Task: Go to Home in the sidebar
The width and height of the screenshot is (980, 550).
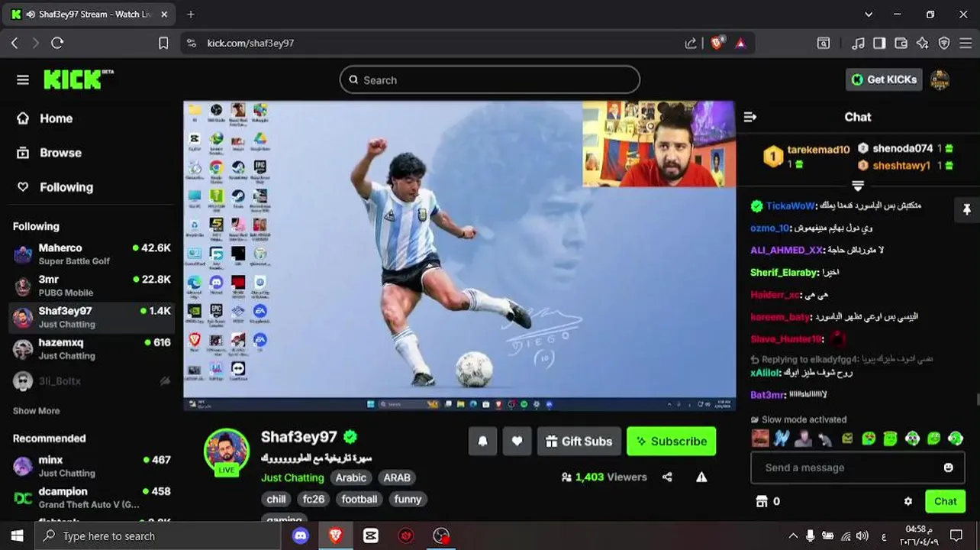Action: pyautogui.click(x=45, y=118)
